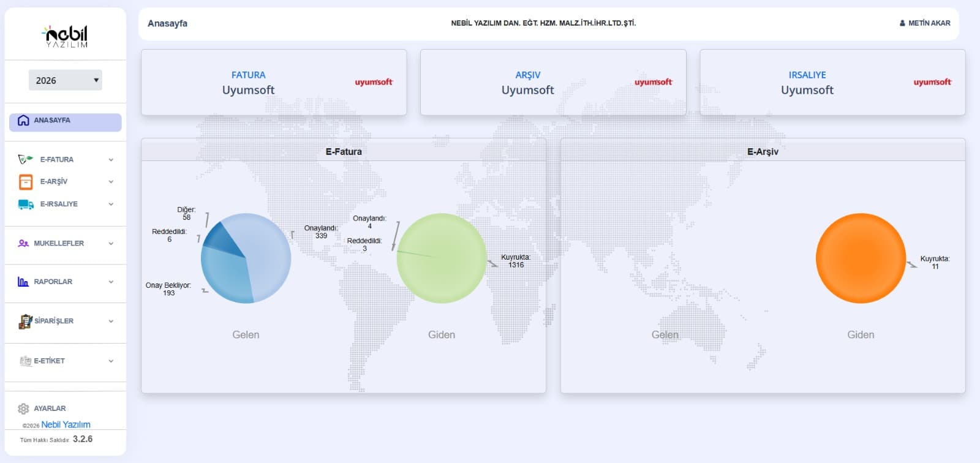980x463 pixels.
Task: Click the company name in header
Action: pyautogui.click(x=543, y=23)
